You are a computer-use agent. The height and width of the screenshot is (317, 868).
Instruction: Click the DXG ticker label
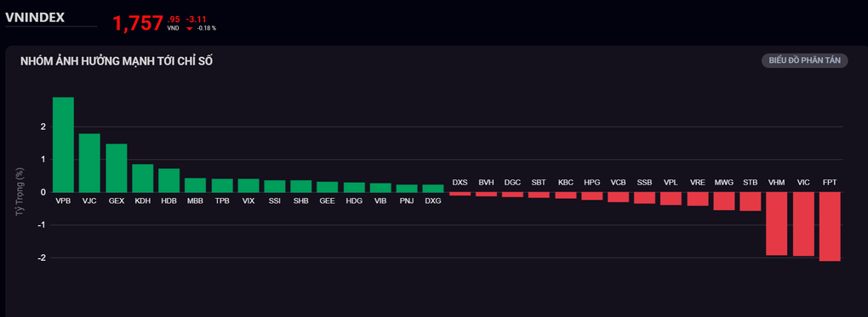pos(433,201)
